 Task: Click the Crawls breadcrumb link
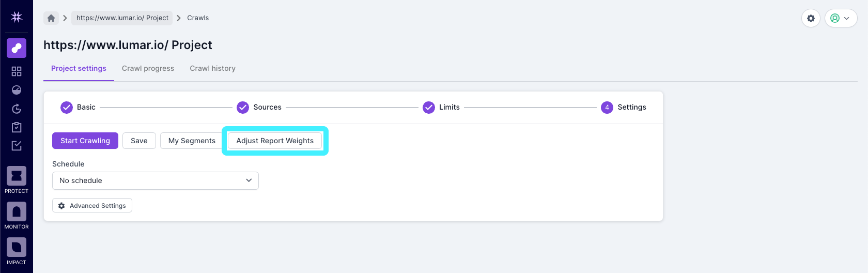click(x=198, y=18)
